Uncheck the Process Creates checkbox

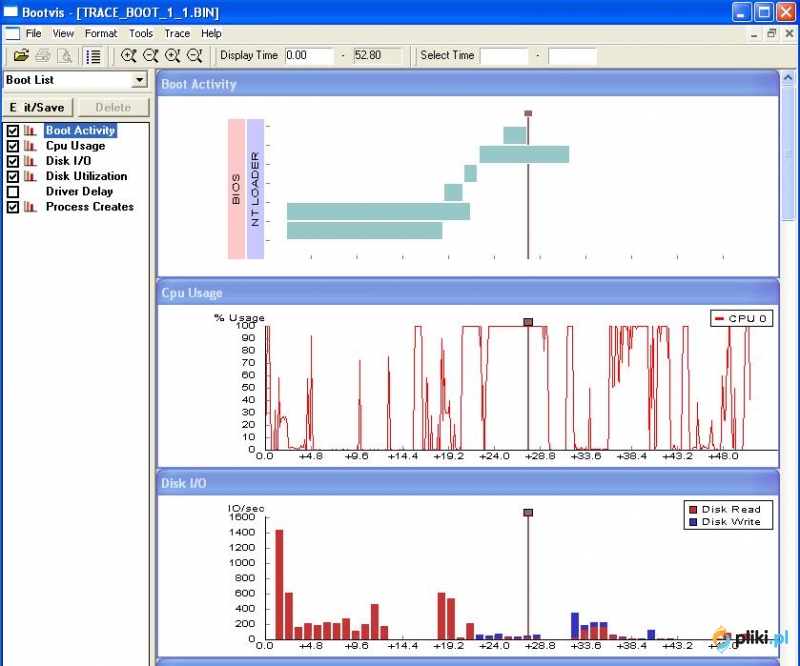point(13,207)
